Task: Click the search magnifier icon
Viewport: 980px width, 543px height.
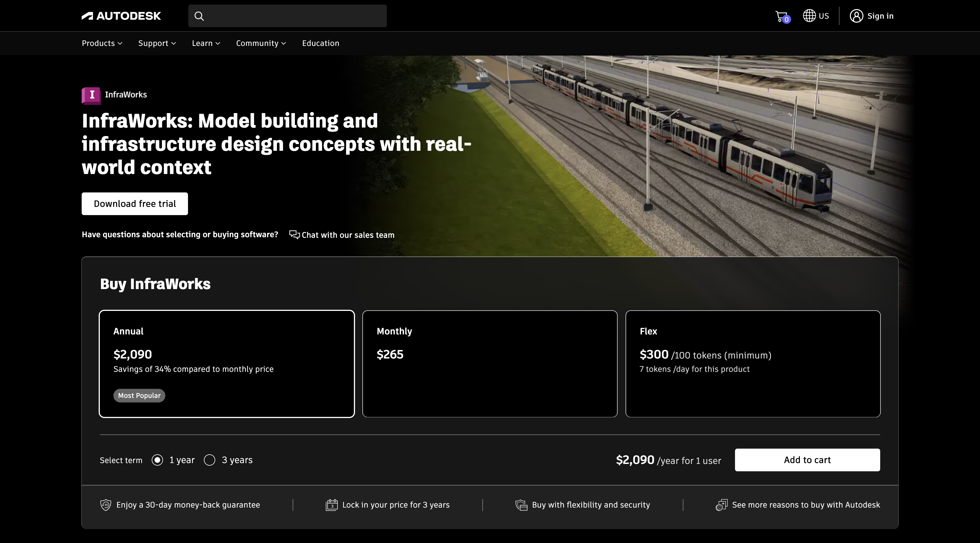Action: tap(199, 16)
